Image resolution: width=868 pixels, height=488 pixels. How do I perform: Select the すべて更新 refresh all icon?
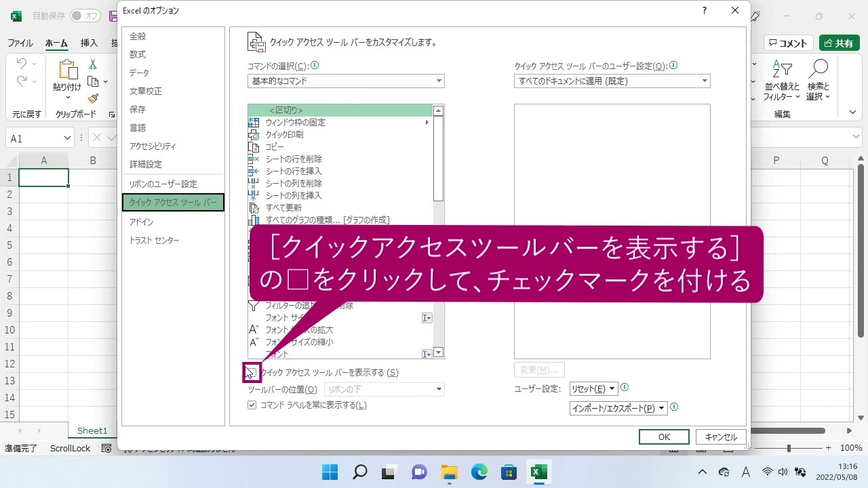(x=254, y=208)
